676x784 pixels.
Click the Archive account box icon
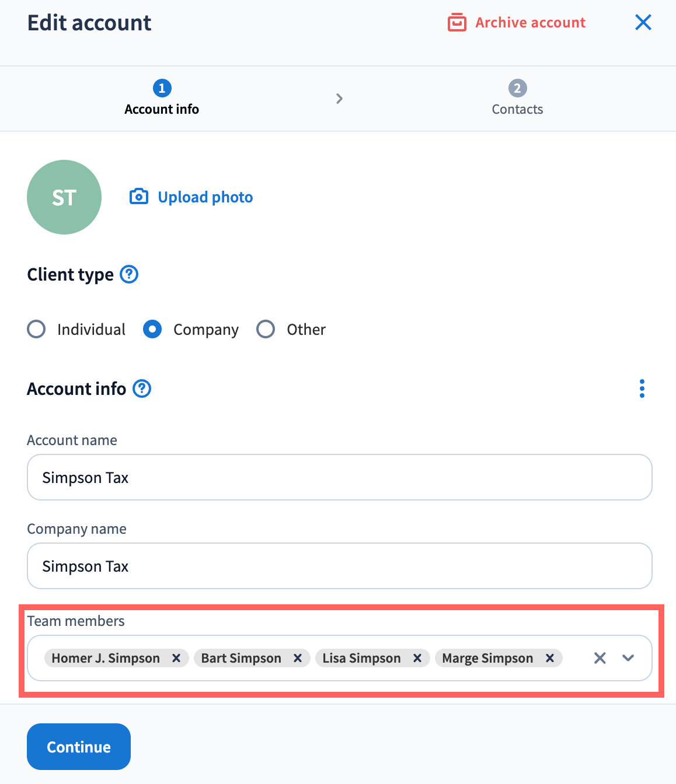457,23
